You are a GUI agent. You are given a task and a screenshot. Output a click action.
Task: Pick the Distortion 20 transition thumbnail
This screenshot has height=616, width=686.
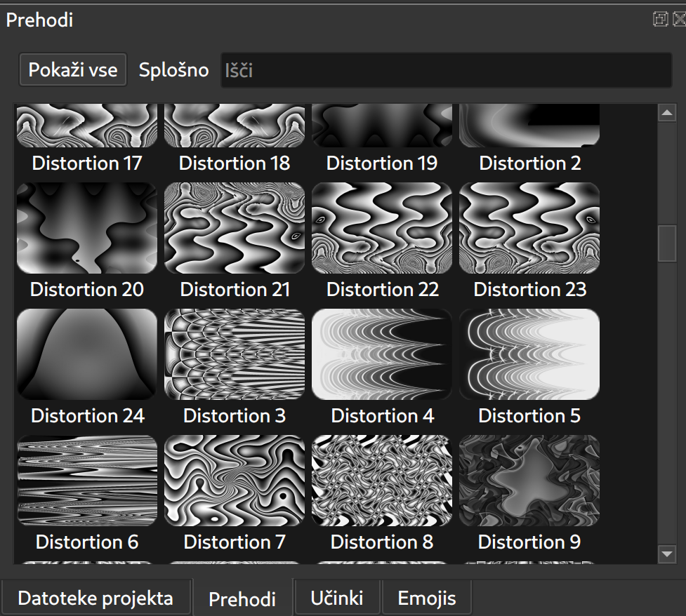pos(86,228)
